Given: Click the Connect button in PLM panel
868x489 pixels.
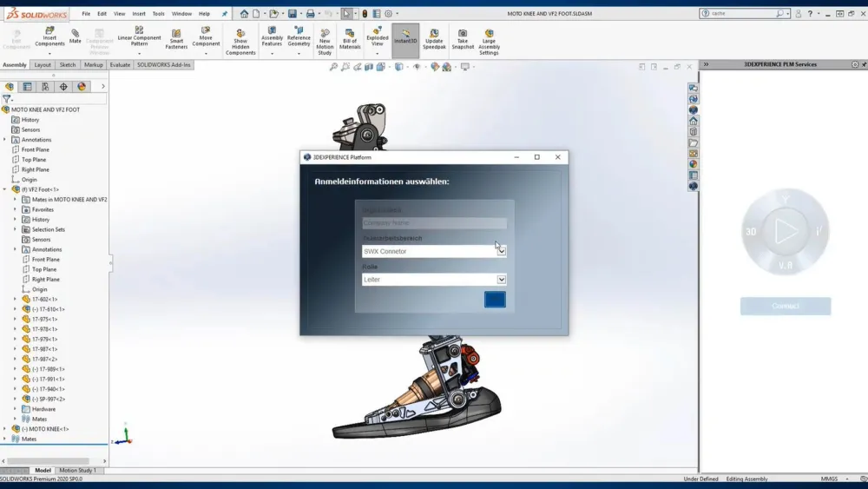Looking at the screenshot, I should [786, 307].
